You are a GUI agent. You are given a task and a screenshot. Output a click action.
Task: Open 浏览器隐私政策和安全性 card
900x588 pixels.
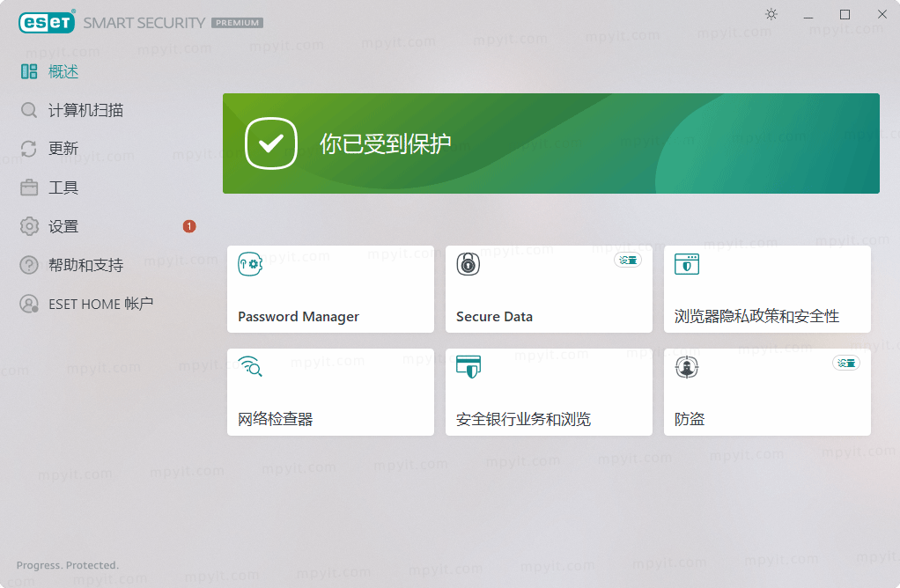pyautogui.click(x=767, y=289)
